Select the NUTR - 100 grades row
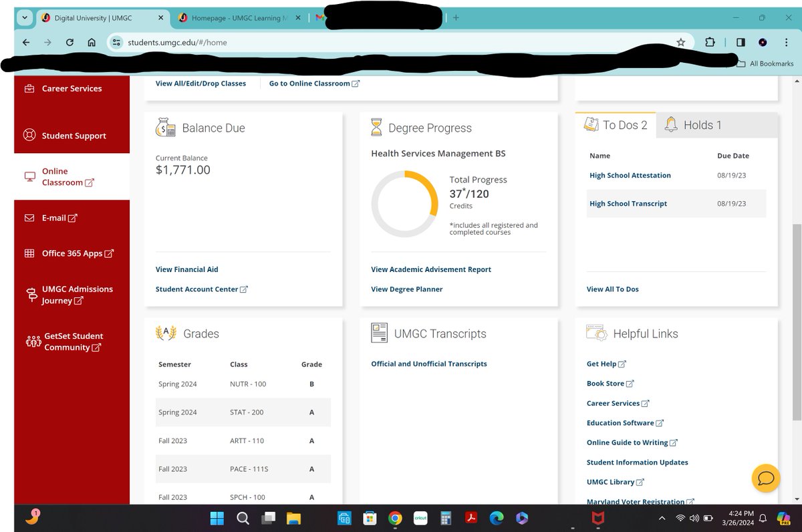Viewport: 802px width, 532px height. tap(243, 384)
